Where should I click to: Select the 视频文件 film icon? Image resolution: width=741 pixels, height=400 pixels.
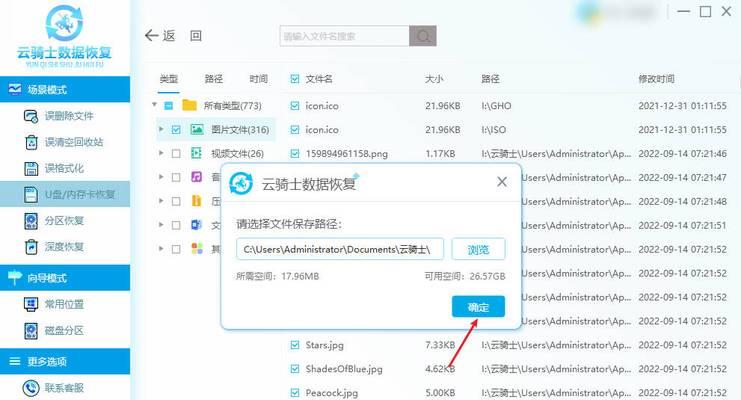(197, 153)
